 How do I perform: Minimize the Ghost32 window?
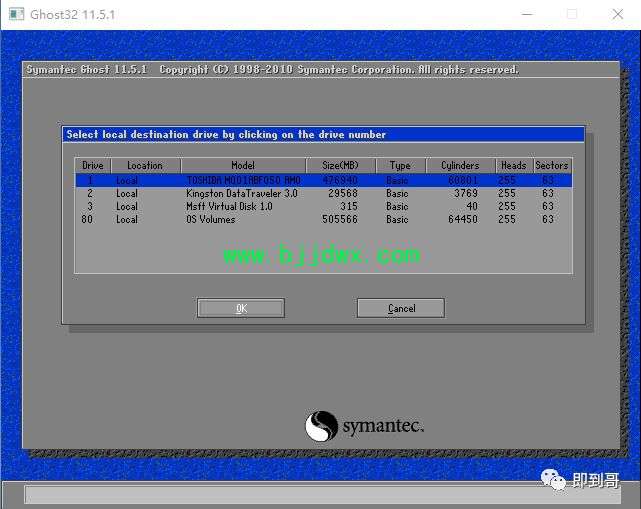pos(527,14)
